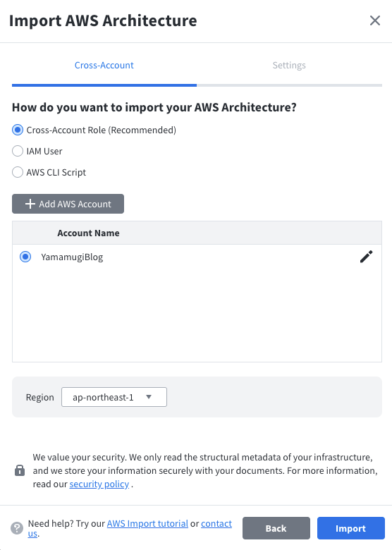392x550 pixels.
Task: Click the Account Name column header
Action: pyautogui.click(x=88, y=233)
